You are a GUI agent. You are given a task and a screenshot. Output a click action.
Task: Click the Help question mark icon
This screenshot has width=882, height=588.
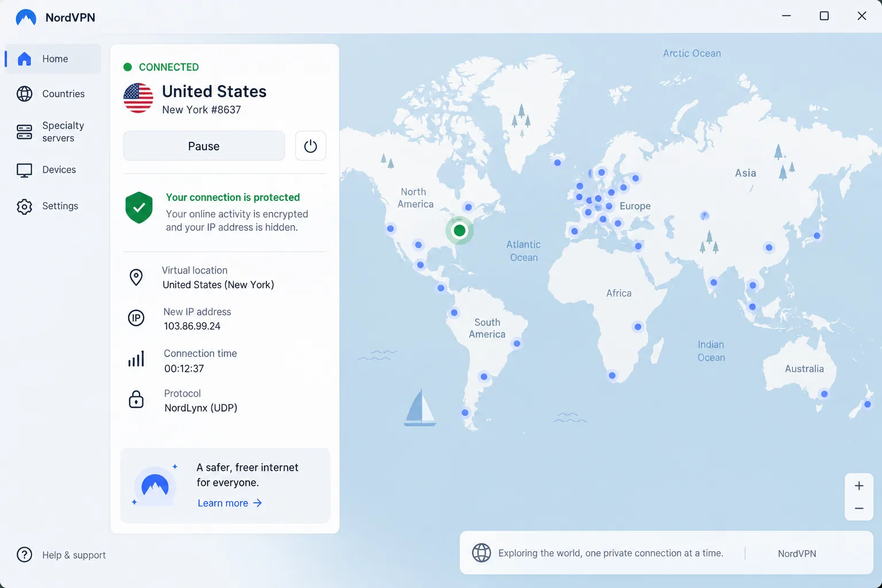pyautogui.click(x=24, y=555)
